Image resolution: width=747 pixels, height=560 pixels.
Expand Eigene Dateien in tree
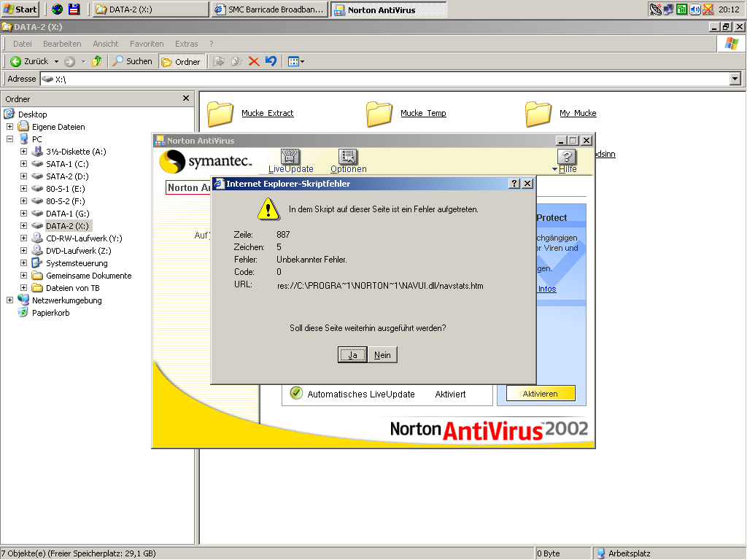[9, 127]
